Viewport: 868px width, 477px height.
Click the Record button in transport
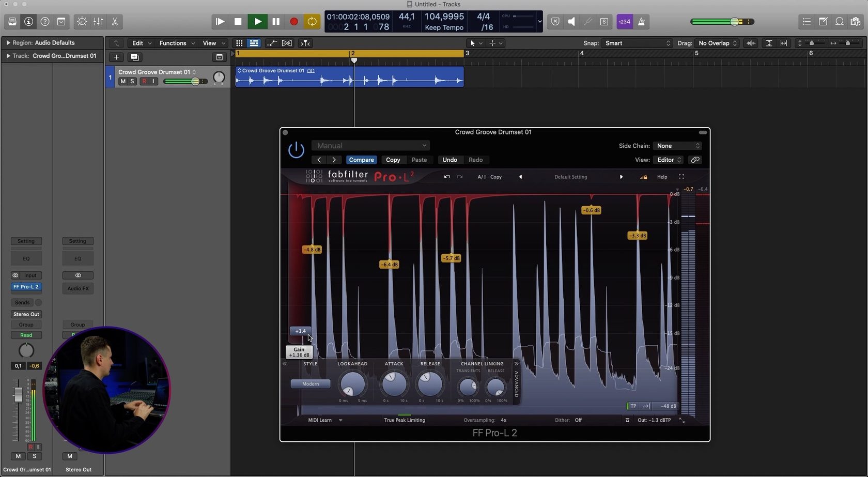[x=293, y=22]
